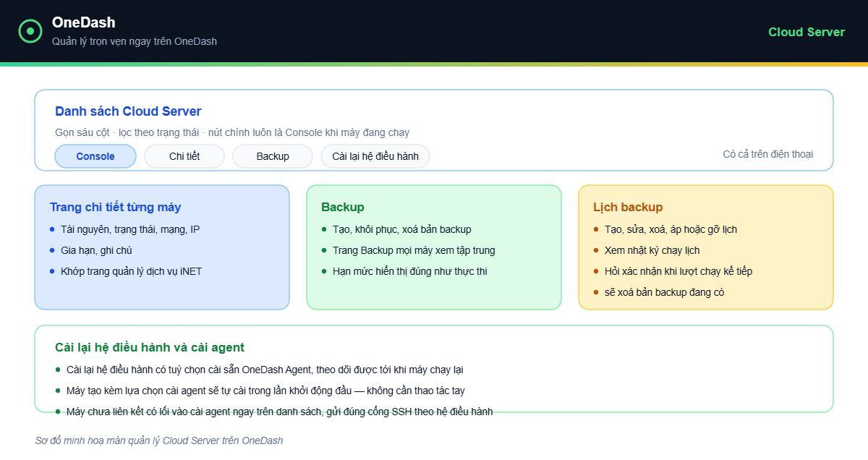This screenshot has height=460, width=868.
Task: Click 'Tạo, sửa, xoá, áp hoặc gỡ lịch'
Action: (x=671, y=229)
